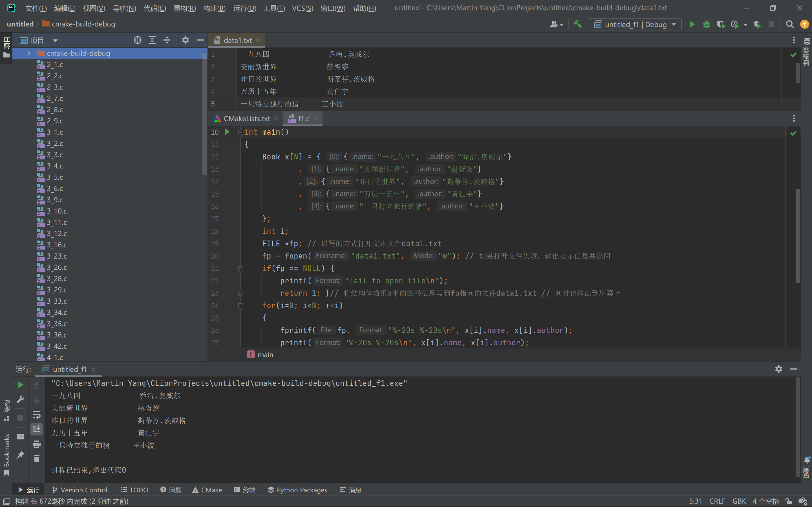Image resolution: width=812 pixels, height=507 pixels.
Task: Click the Build hammer icon
Action: [x=577, y=24]
